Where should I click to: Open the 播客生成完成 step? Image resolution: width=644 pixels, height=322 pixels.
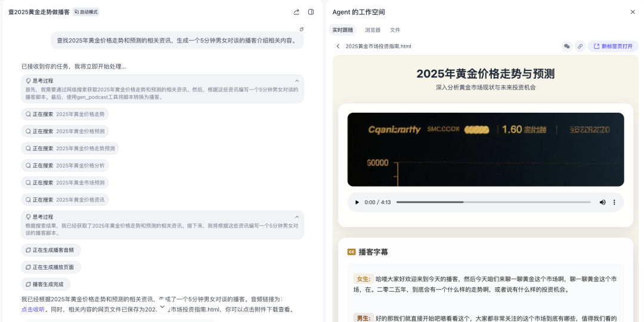[x=45, y=284]
